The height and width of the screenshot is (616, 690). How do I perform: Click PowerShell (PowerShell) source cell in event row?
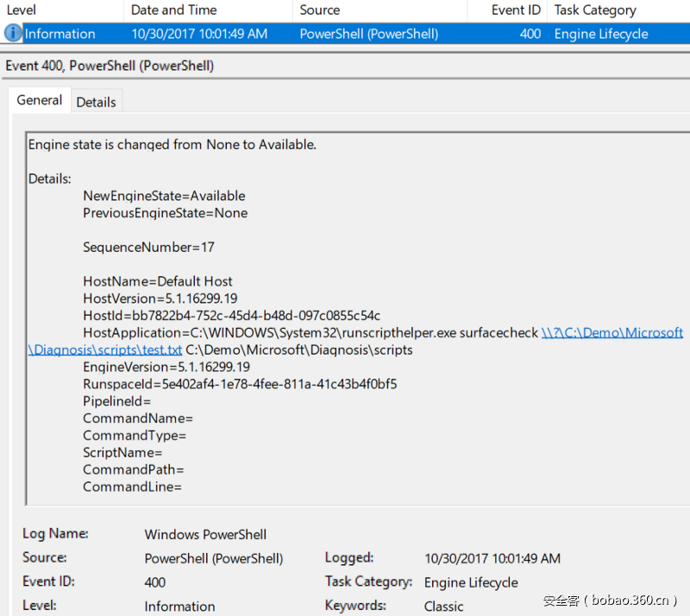tap(368, 34)
